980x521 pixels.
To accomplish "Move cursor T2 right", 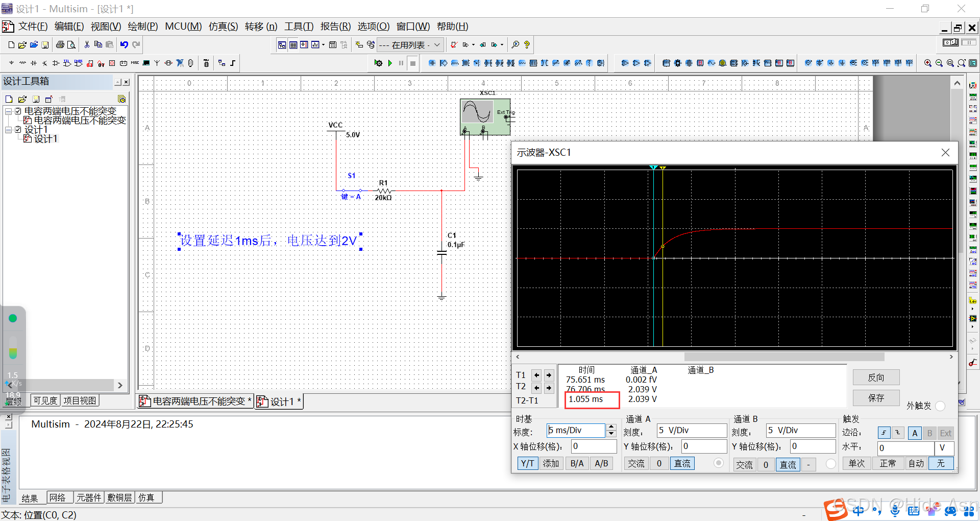I will (x=549, y=388).
